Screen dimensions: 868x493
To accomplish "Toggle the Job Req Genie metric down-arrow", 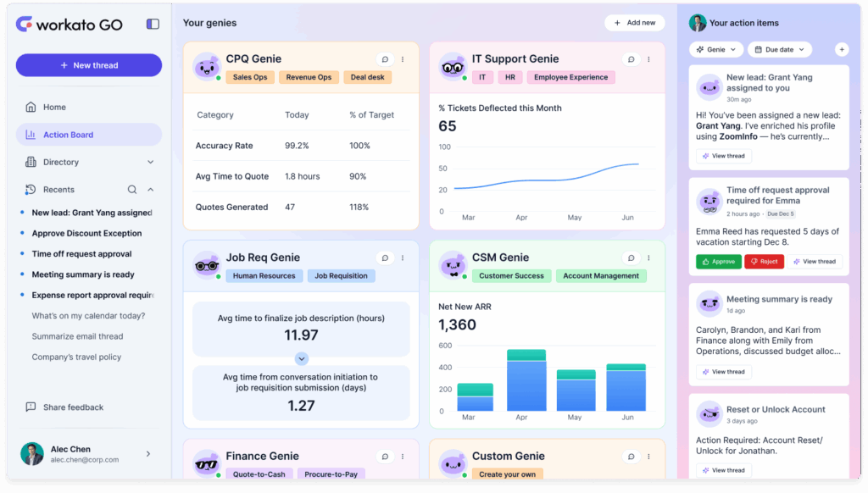I will coord(301,359).
